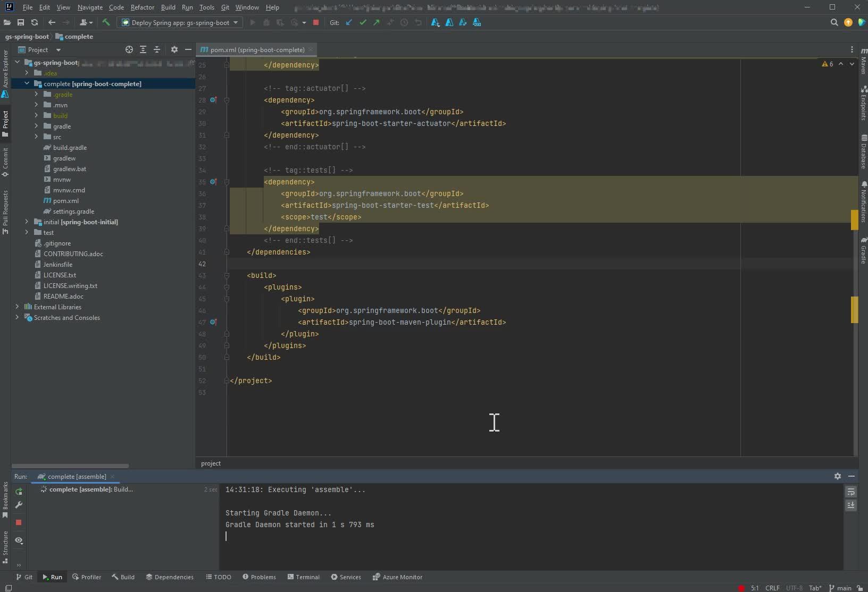Viewport: 868px width, 592px height.
Task: Save all files using the Save toolbar icon
Action: (x=21, y=22)
